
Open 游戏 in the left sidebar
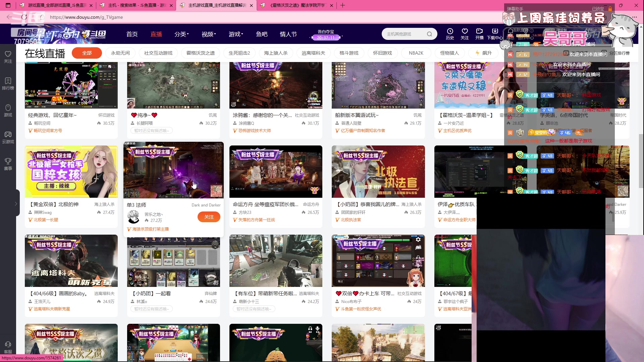pyautogui.click(x=8, y=110)
